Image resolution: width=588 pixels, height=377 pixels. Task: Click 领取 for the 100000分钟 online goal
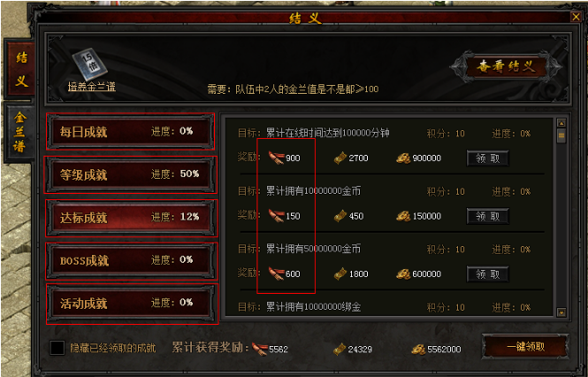(x=487, y=158)
